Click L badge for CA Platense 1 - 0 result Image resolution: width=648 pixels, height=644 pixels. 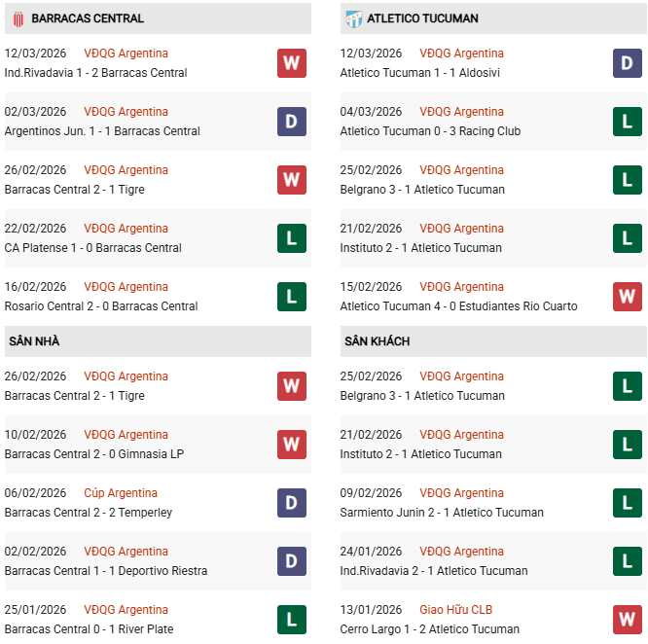click(x=291, y=238)
